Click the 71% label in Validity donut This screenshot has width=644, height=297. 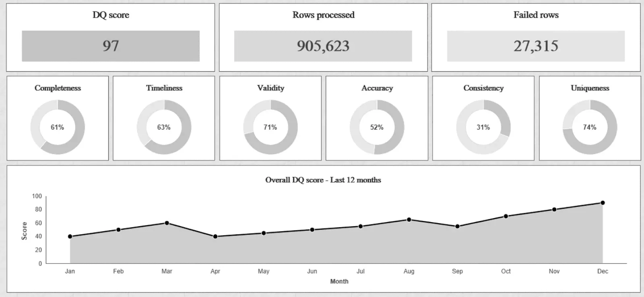click(270, 127)
